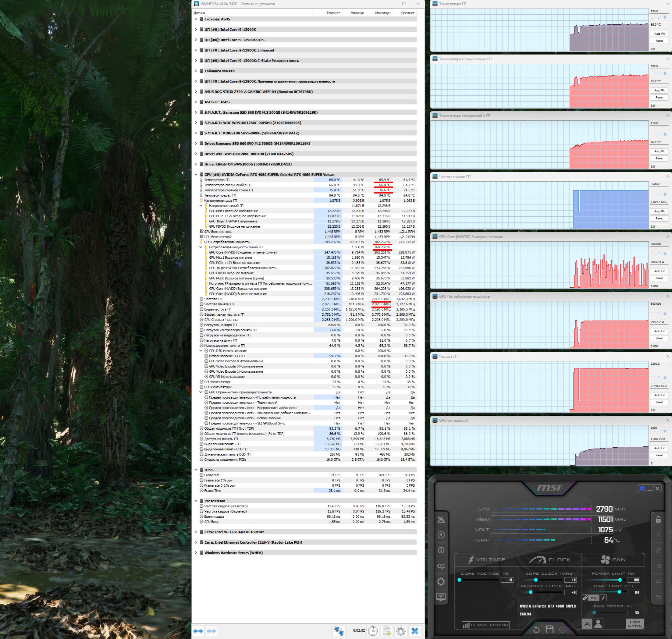The image size is (672, 639).
Task: Select Afterburner profile slot 1
Action: tap(658, 535)
